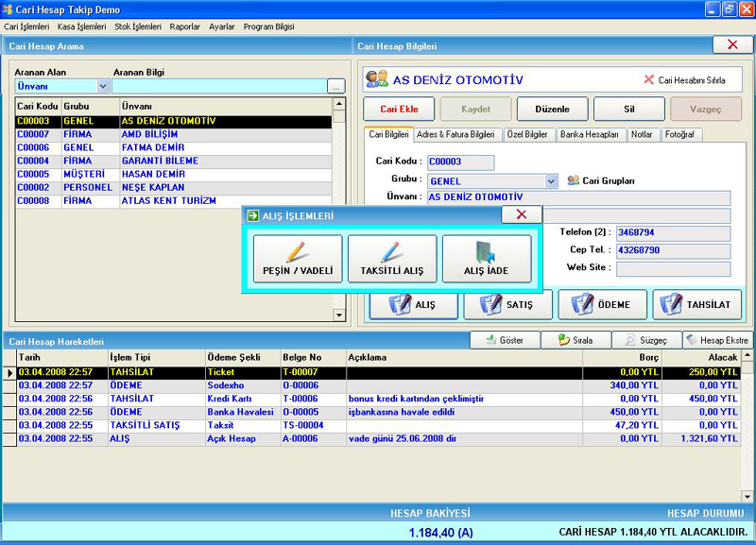This screenshot has width=756, height=545.
Task: Select account row ATLAS KENT TURİZM
Action: (174, 201)
